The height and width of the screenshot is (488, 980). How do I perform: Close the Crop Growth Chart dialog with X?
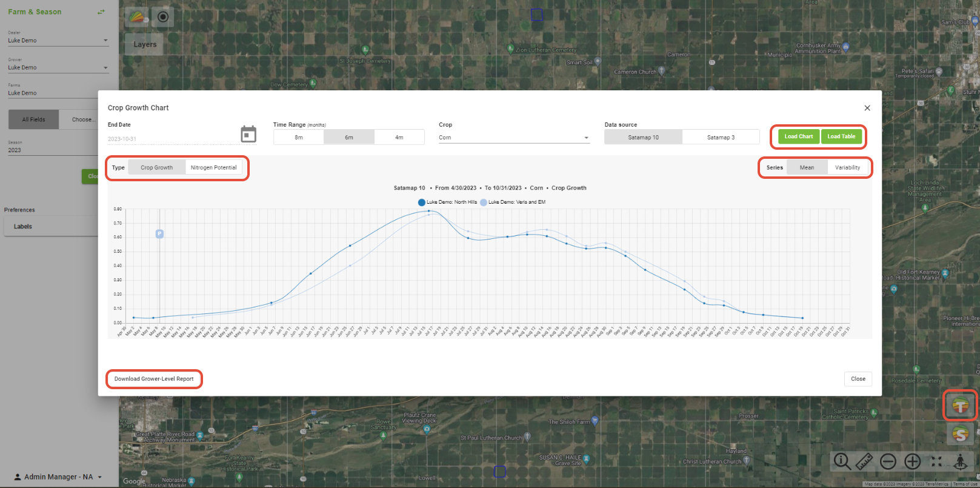pyautogui.click(x=867, y=108)
